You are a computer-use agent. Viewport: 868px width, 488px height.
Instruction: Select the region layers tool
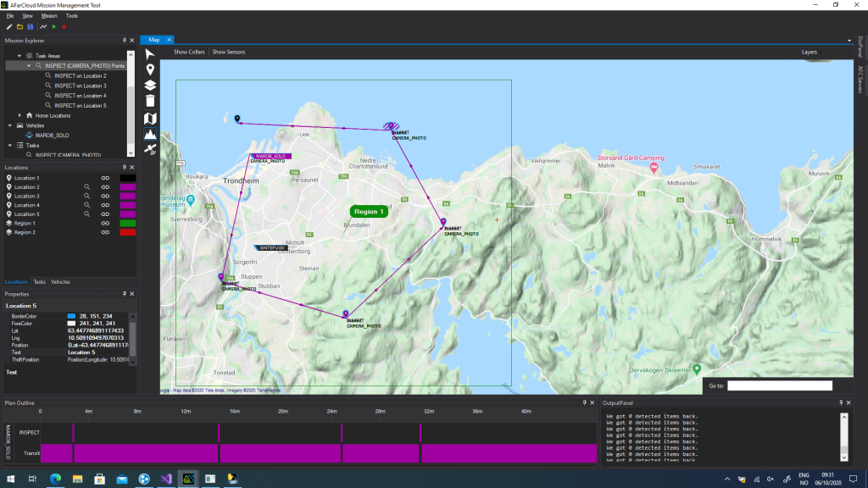pyautogui.click(x=150, y=85)
